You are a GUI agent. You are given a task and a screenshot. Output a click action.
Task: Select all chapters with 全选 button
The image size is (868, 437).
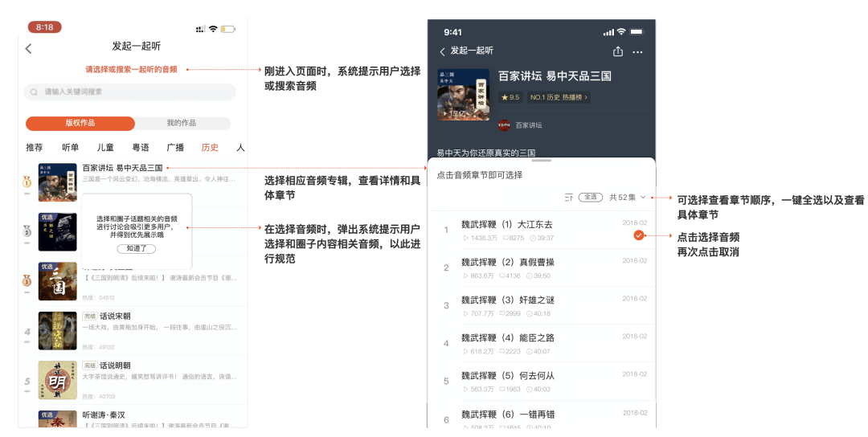click(591, 197)
